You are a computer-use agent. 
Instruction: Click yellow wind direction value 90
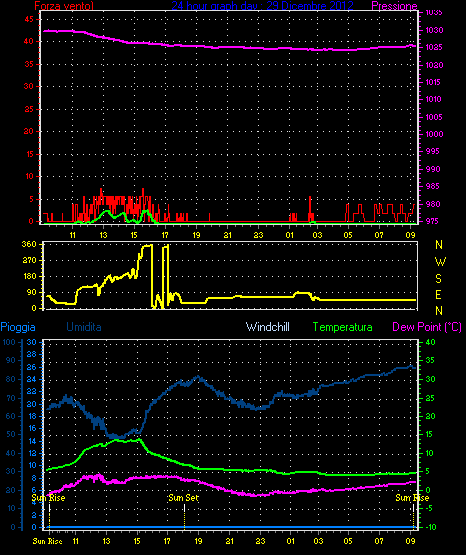coord(31,292)
